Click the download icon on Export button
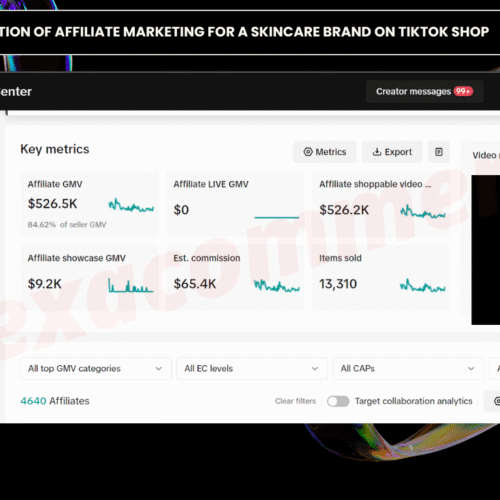 pyautogui.click(x=377, y=152)
